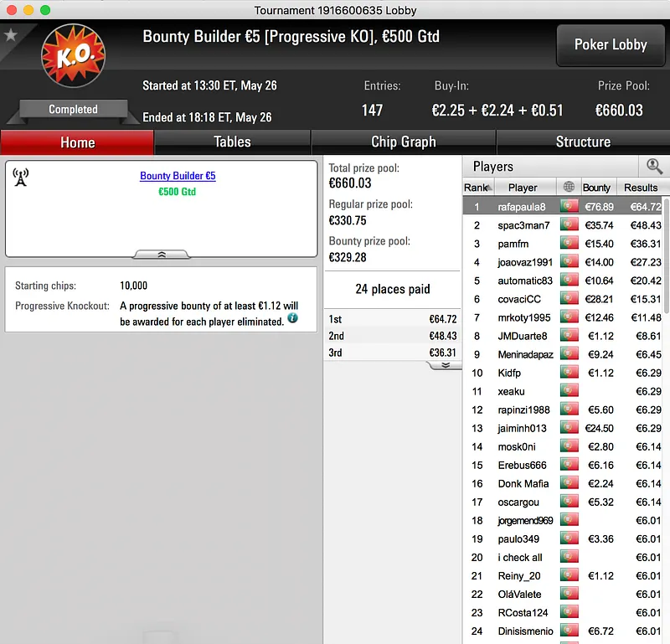The image size is (670, 644).
Task: Click the players list scrollbar
Action: [x=666, y=255]
